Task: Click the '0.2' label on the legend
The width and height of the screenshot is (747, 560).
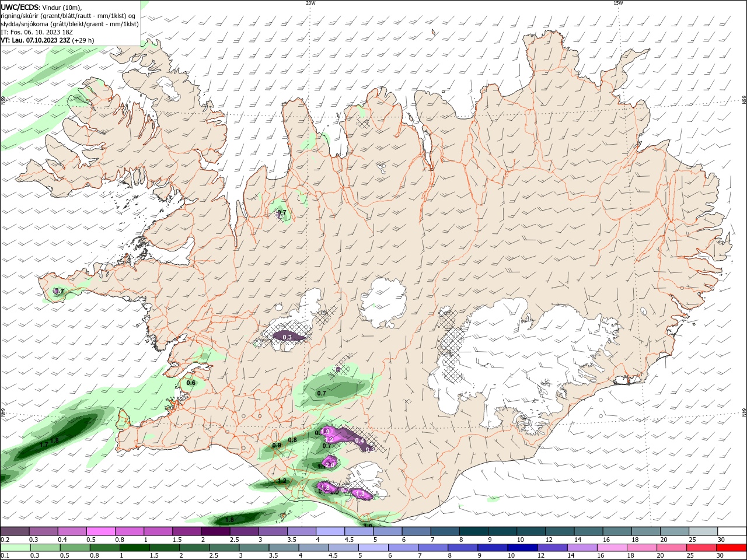Action: click(5, 540)
